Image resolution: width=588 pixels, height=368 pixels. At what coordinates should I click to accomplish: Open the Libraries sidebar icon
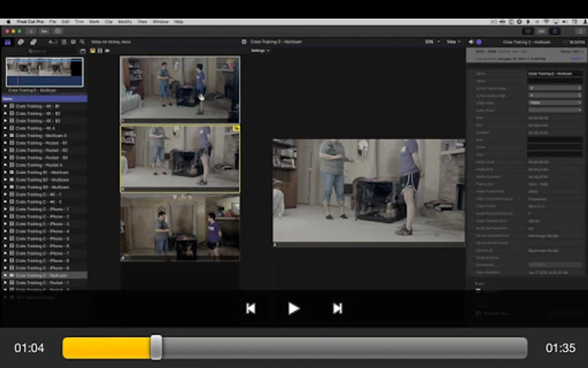pos(8,42)
